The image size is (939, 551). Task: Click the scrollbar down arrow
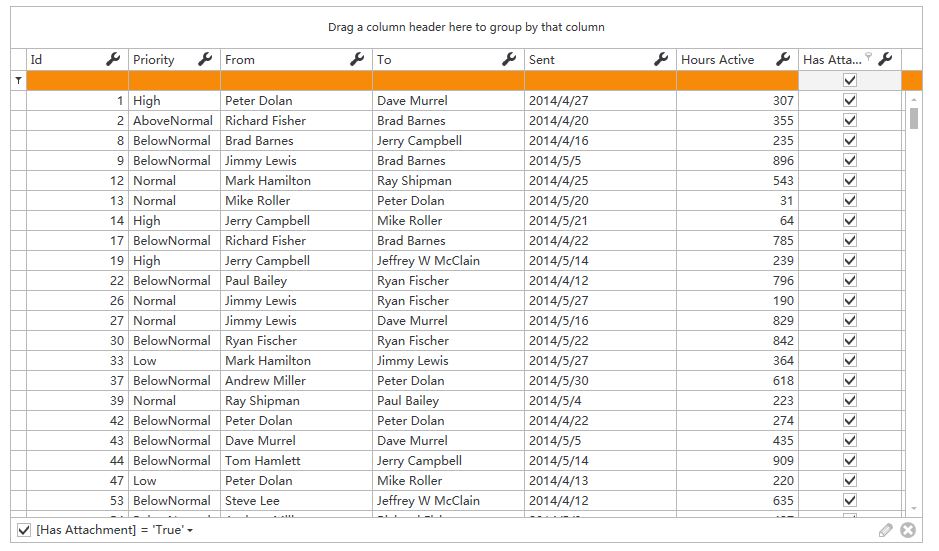(914, 509)
